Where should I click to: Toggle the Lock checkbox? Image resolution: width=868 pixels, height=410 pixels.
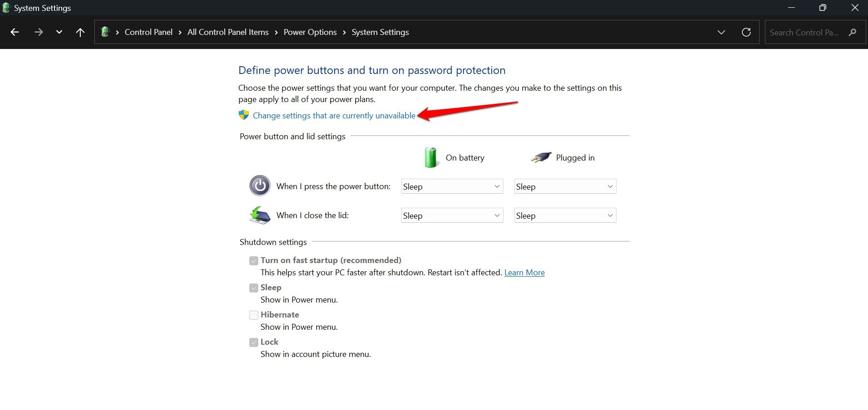(x=254, y=342)
